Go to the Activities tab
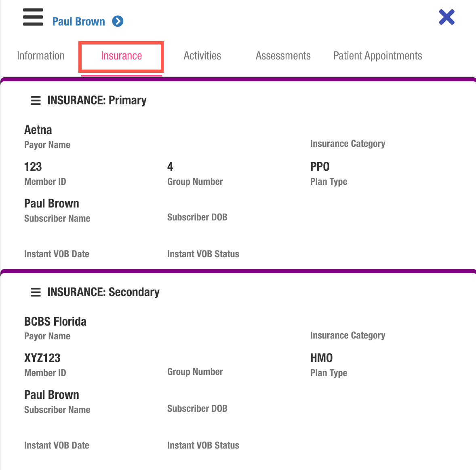This screenshot has height=470, width=476. point(202,56)
